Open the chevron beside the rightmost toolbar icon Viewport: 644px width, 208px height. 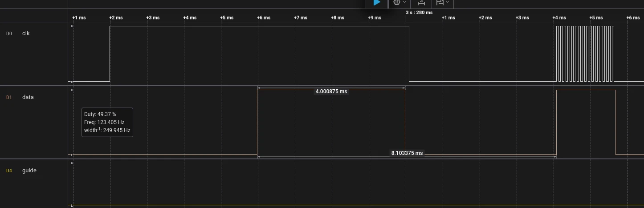coord(448,3)
